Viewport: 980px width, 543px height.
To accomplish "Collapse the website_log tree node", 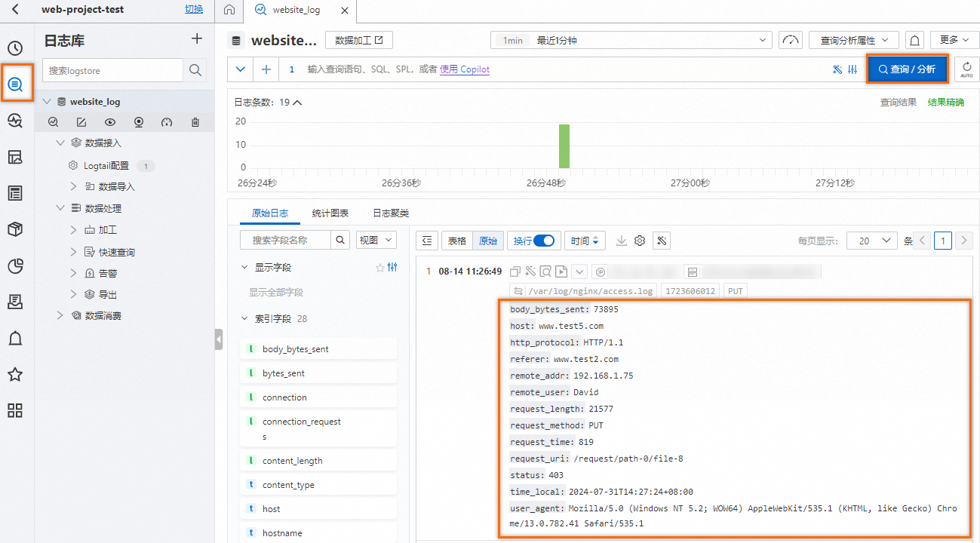I will tap(48, 101).
